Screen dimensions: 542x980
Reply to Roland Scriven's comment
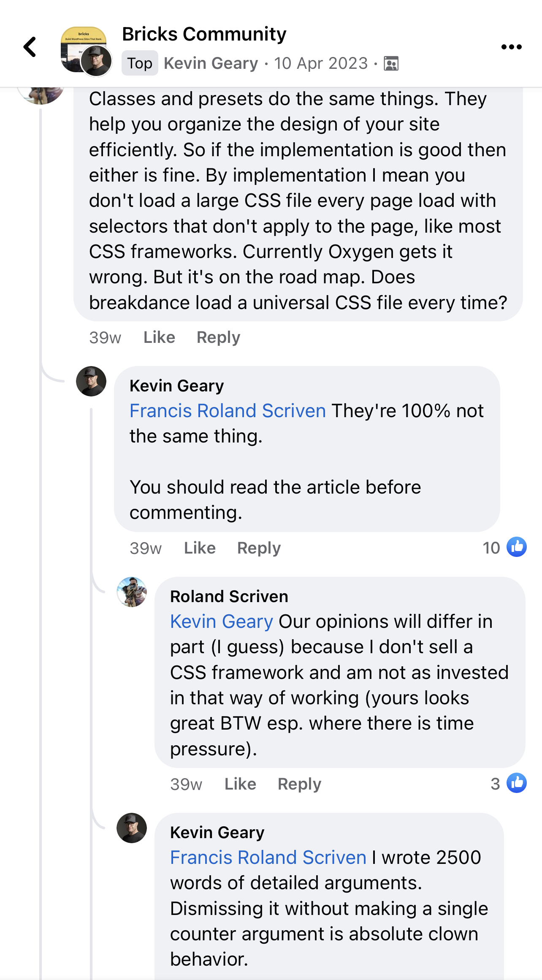pos(299,784)
